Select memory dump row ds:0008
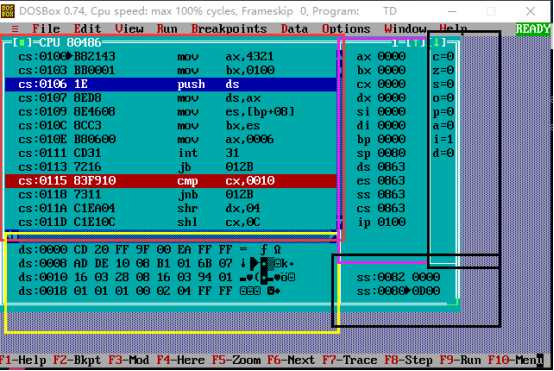Viewport: 554px width, 371px height. coord(157,264)
